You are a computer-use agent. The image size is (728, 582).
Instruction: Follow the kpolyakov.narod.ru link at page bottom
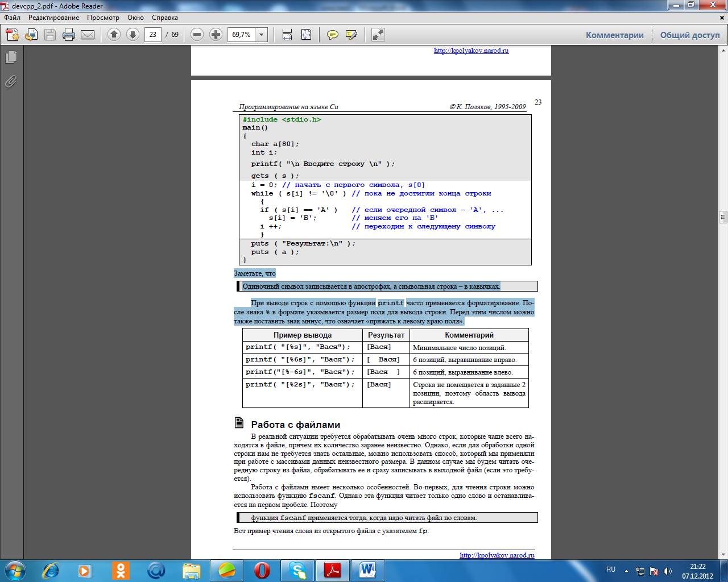tap(497, 555)
